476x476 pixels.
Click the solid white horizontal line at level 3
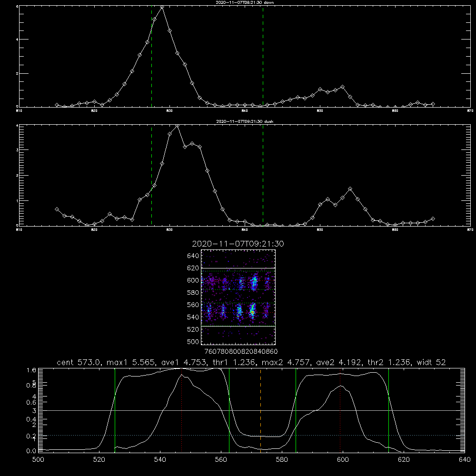[251, 410]
